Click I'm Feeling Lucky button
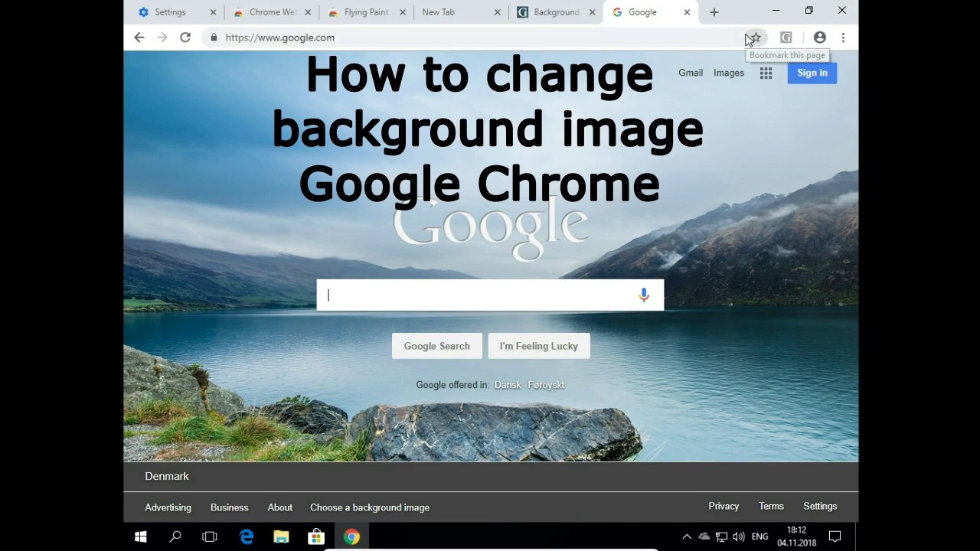This screenshot has width=980, height=551. tap(539, 346)
